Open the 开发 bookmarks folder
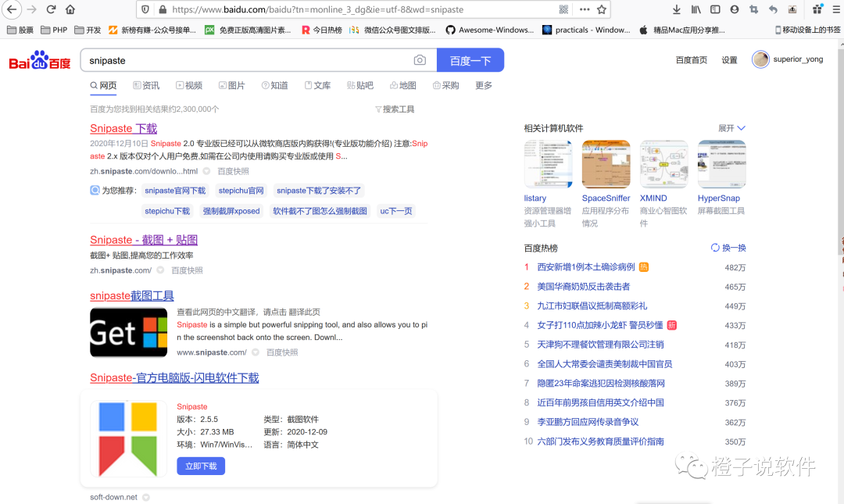Viewport: 844px width, 504px height. [x=88, y=30]
